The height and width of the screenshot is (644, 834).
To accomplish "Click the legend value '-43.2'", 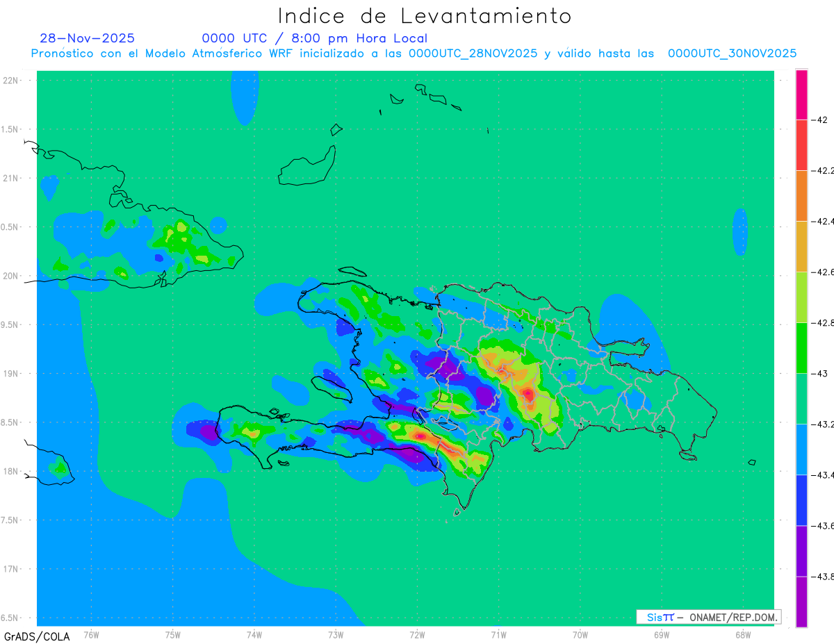I will point(824,424).
